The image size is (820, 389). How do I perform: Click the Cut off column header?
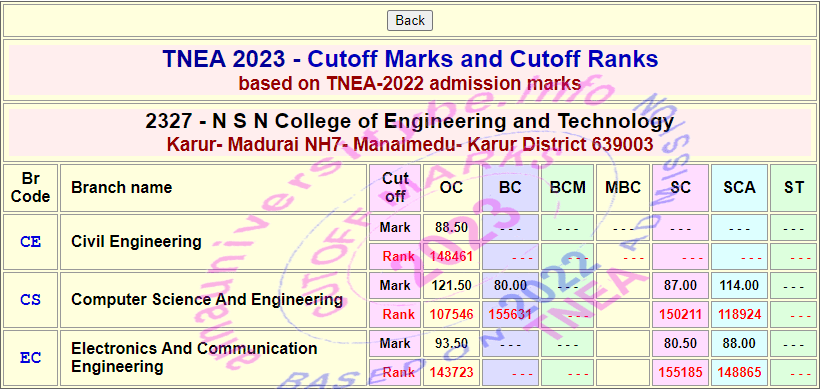[395, 188]
